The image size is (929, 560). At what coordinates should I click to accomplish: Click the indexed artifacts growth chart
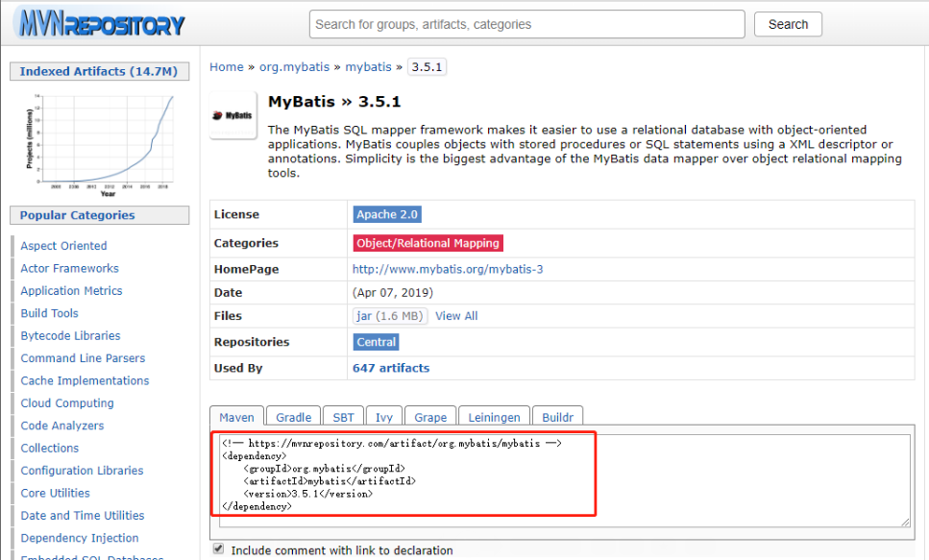[x=100, y=144]
